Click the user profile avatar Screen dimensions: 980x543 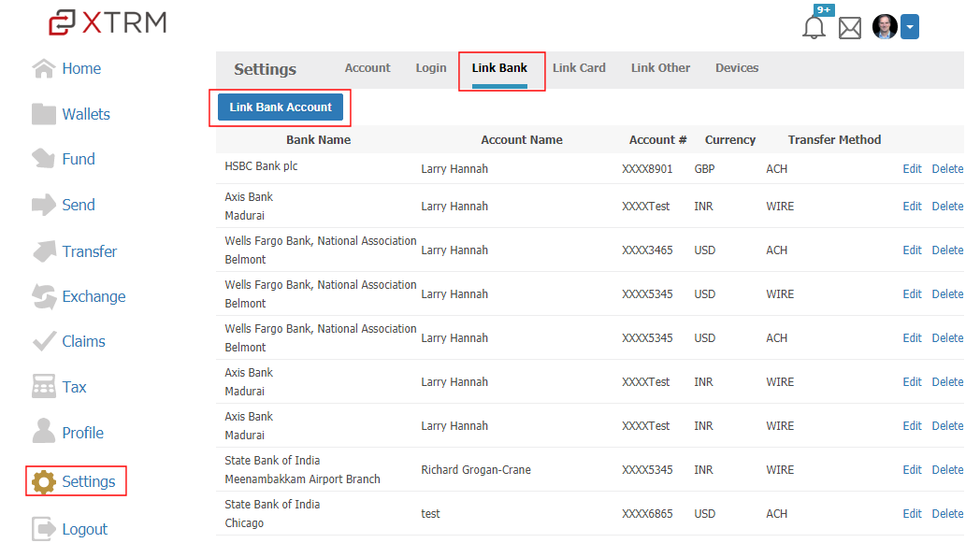885,27
